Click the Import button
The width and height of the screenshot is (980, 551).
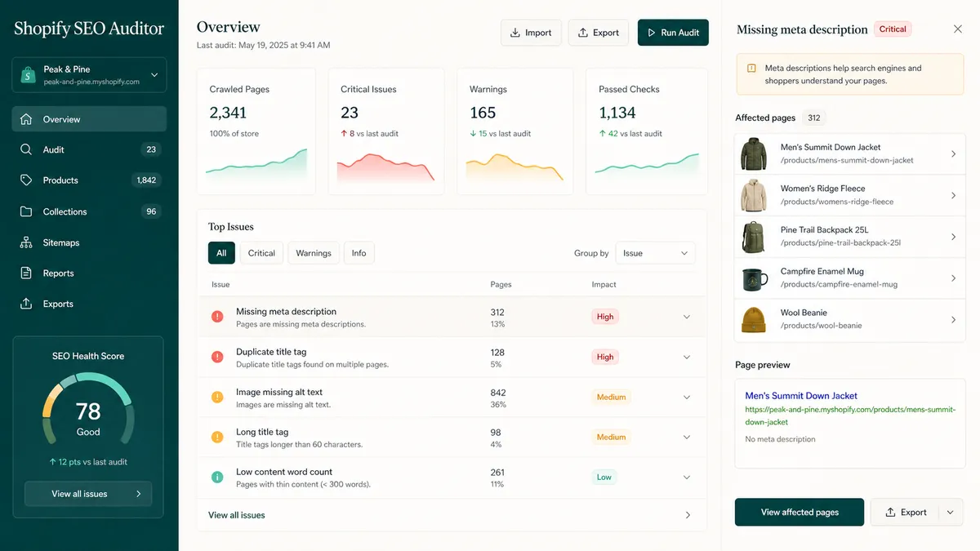click(531, 33)
